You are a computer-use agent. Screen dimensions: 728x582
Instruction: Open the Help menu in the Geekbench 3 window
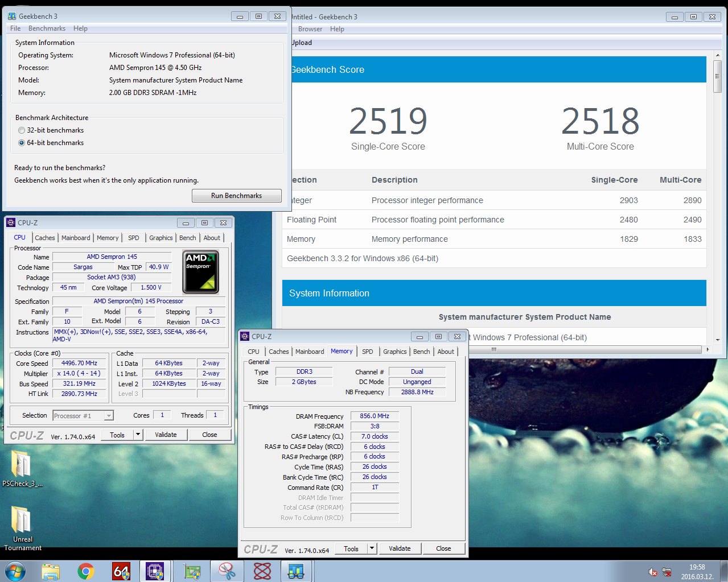(x=80, y=28)
